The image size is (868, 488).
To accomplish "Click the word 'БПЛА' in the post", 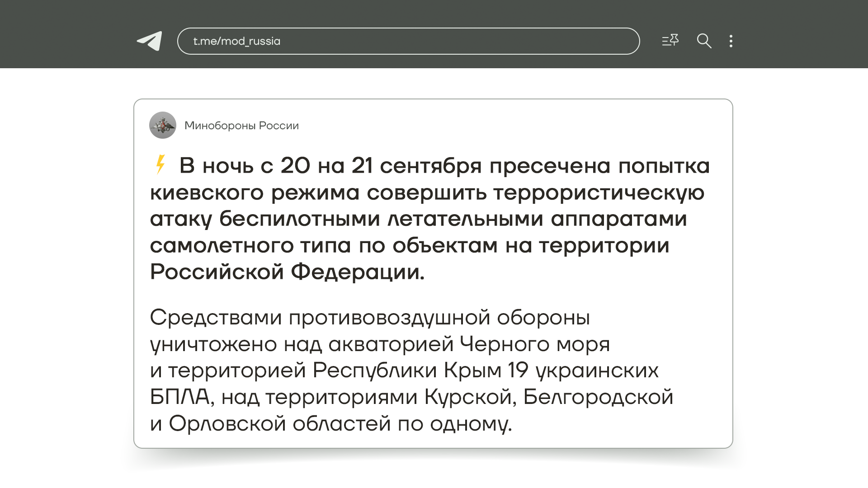I will (x=180, y=397).
